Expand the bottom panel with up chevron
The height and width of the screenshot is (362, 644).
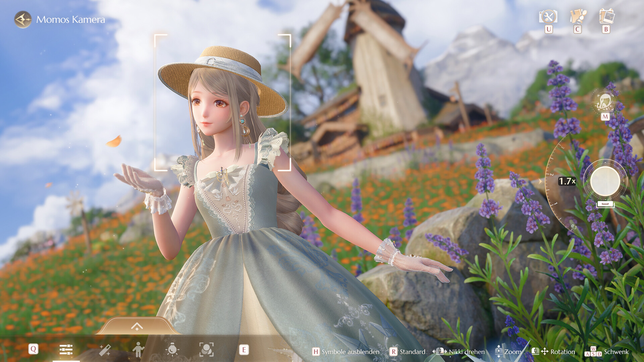click(x=137, y=326)
